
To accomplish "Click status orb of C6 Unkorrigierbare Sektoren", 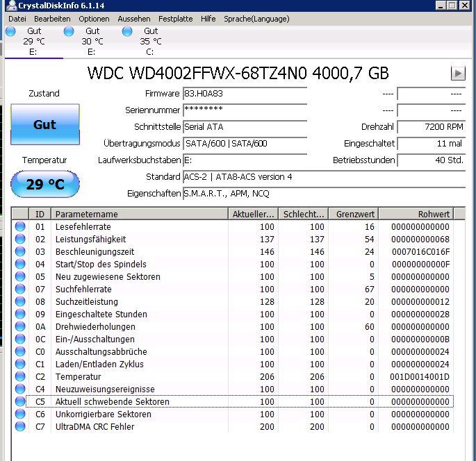I will point(20,414).
